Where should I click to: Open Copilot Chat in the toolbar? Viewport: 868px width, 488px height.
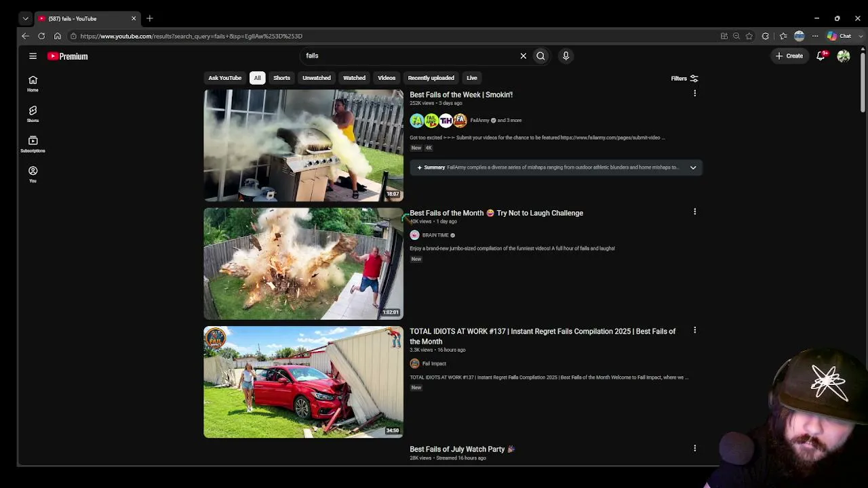(x=840, y=36)
